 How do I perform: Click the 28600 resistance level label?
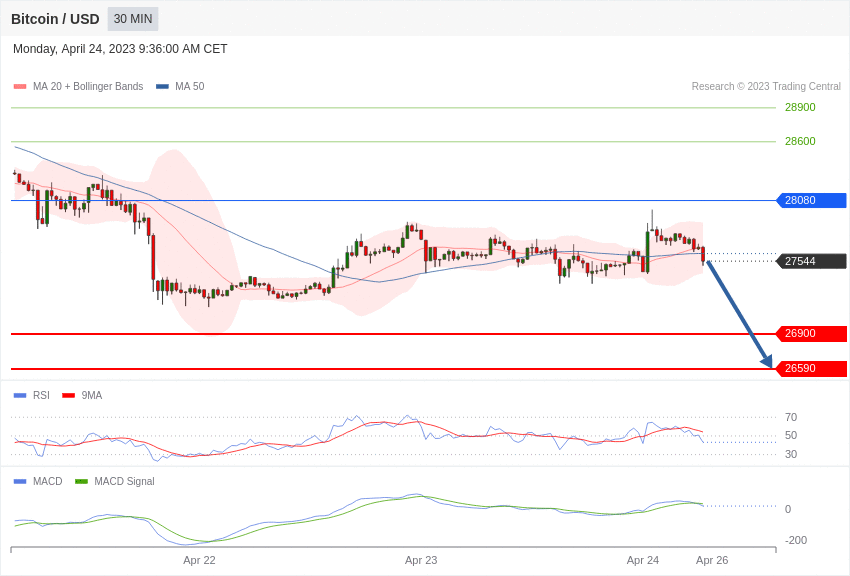point(800,141)
